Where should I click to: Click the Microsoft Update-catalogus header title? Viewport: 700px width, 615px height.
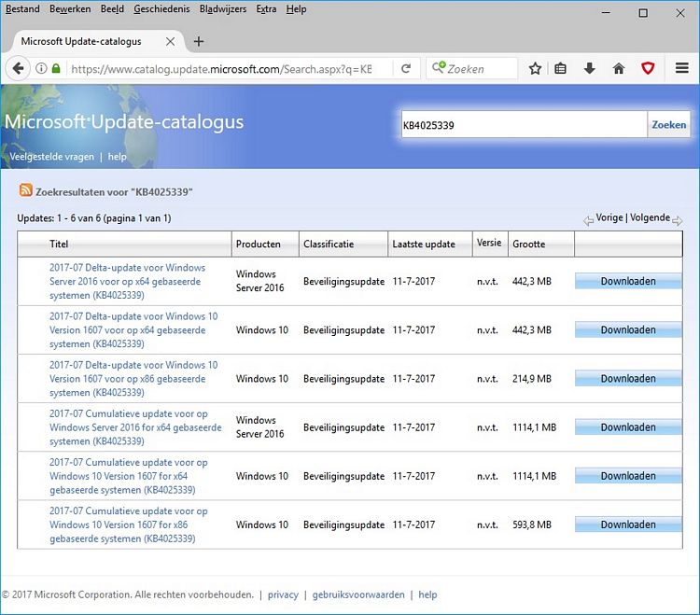coord(124,122)
